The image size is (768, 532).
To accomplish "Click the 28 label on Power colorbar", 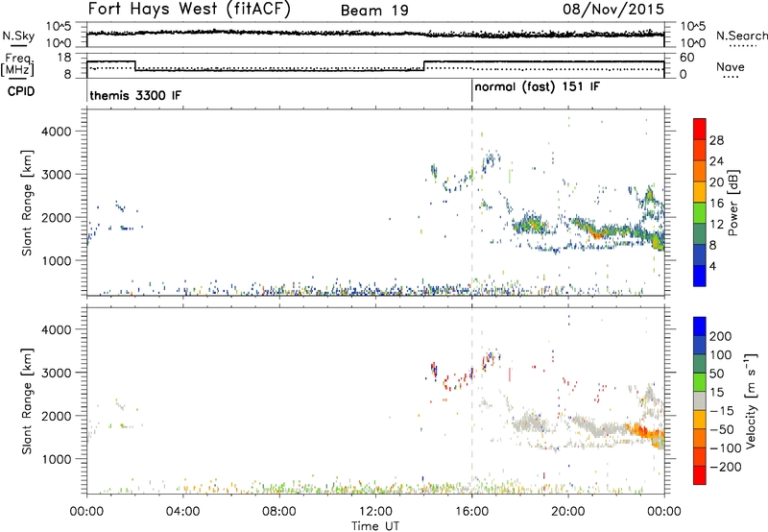I will click(716, 140).
